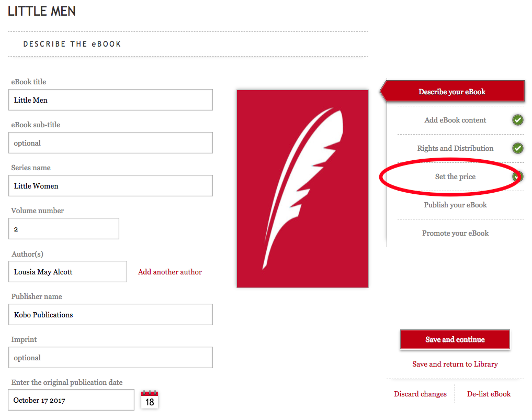Edit the Series name field
This screenshot has width=532, height=420.
(x=110, y=186)
